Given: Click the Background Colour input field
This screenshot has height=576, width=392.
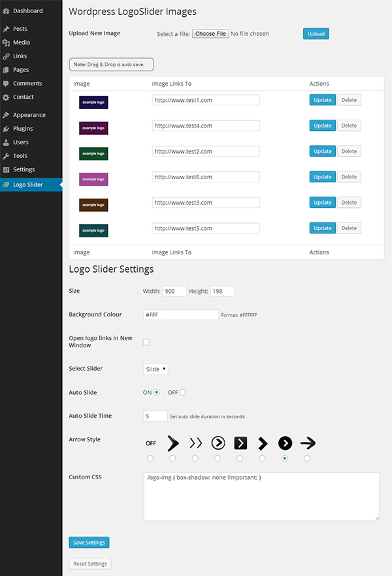Looking at the screenshot, I should [x=181, y=314].
